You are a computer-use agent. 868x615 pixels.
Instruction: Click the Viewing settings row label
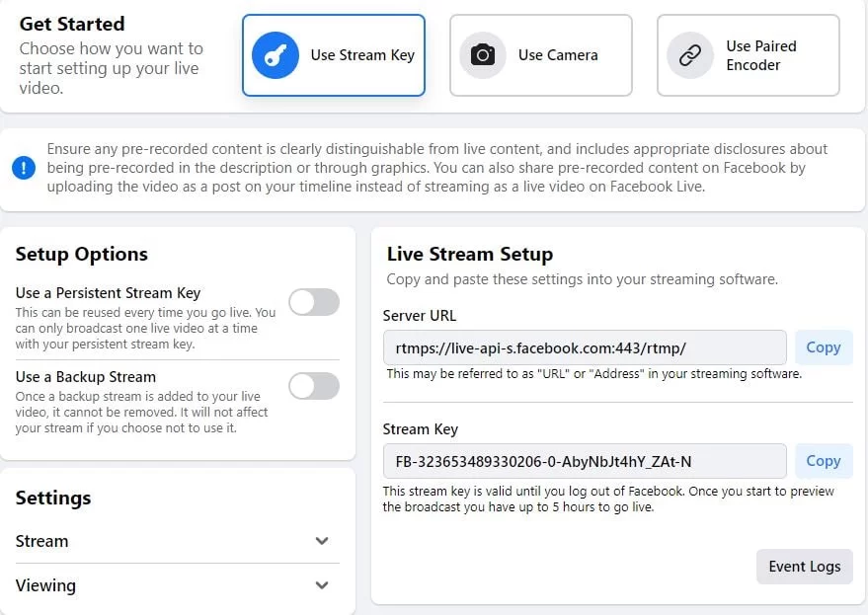click(45, 585)
